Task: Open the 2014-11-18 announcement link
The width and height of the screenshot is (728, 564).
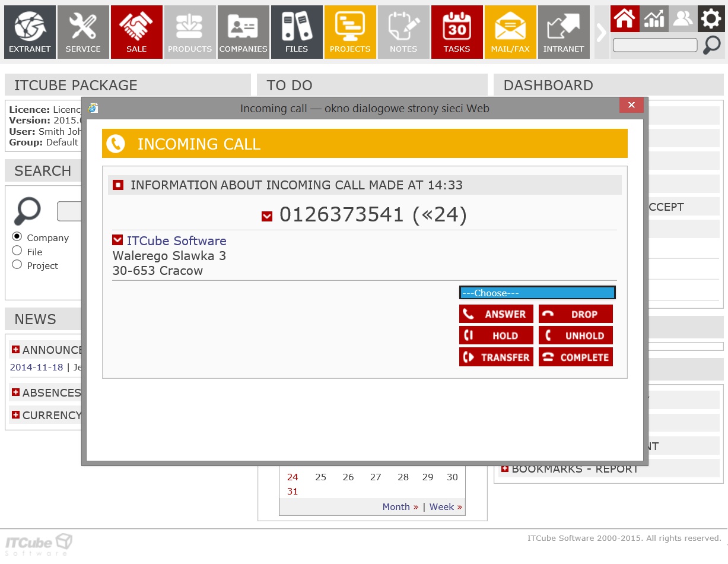Action: 36,367
